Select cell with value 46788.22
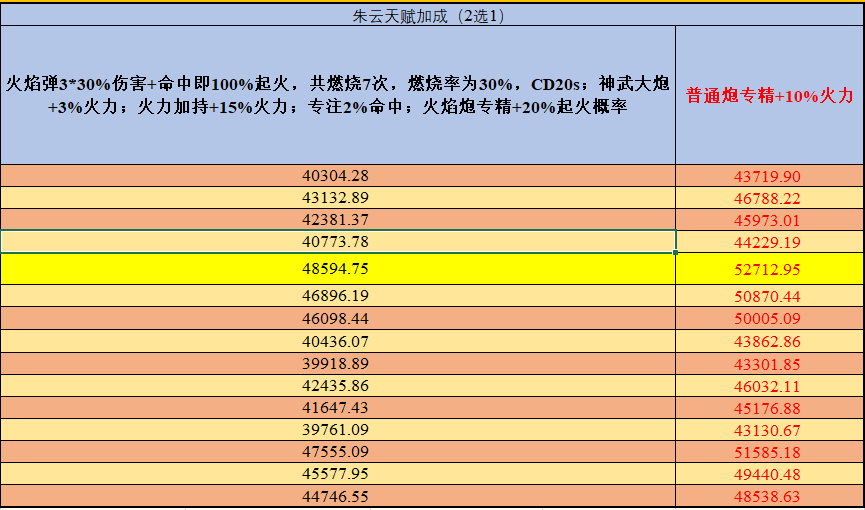The width and height of the screenshot is (865, 510). click(x=770, y=198)
